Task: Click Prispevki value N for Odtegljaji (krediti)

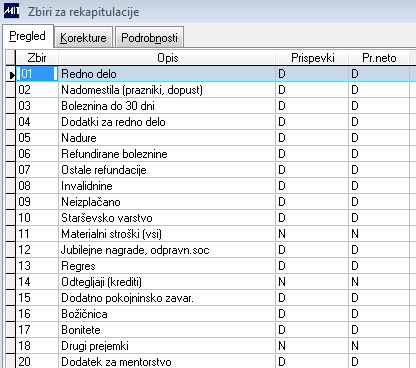Action: tap(312, 282)
